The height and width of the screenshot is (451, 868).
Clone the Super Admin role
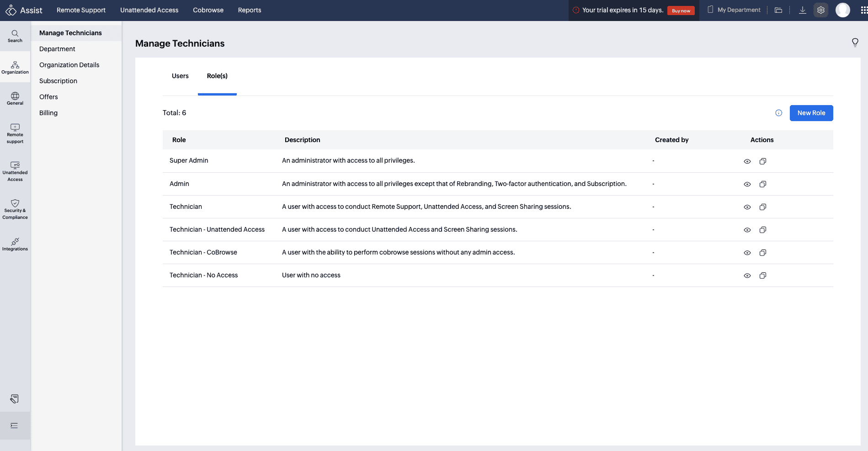coord(763,161)
